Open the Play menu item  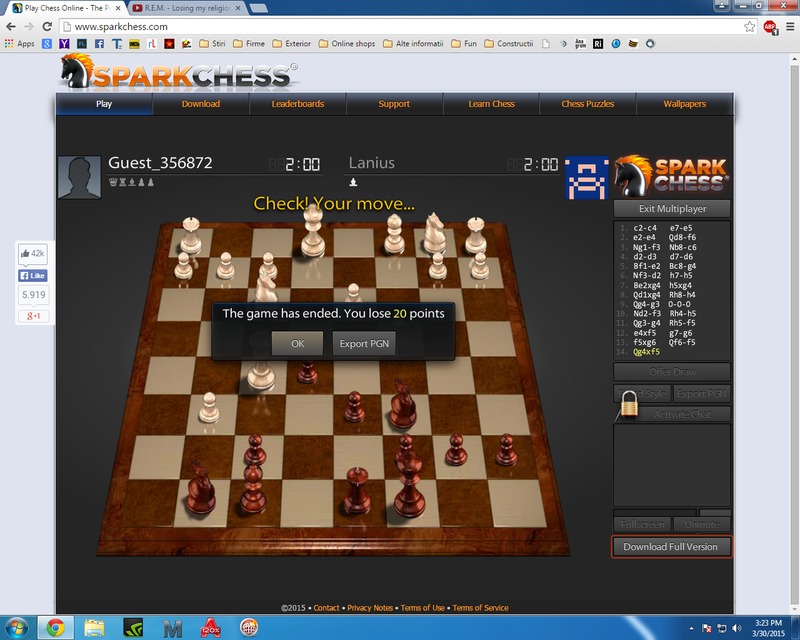[x=104, y=104]
